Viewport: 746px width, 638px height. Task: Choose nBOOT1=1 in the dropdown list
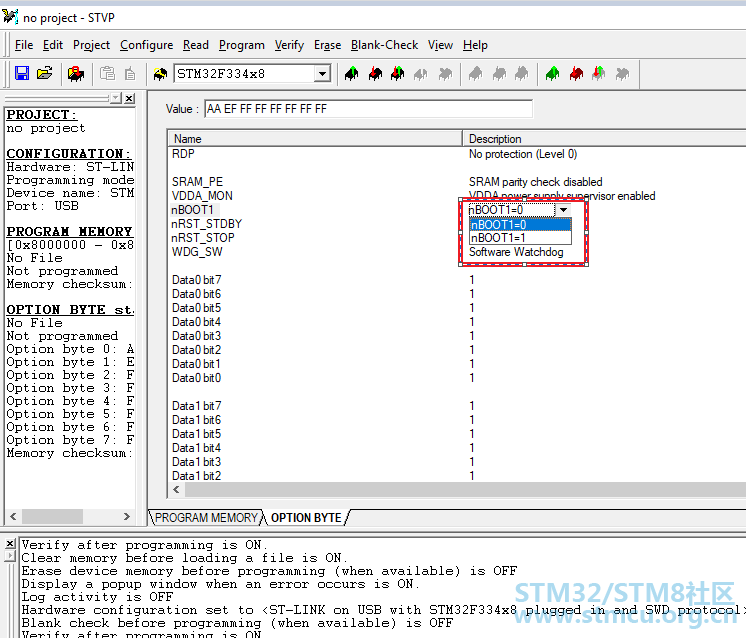(520, 238)
